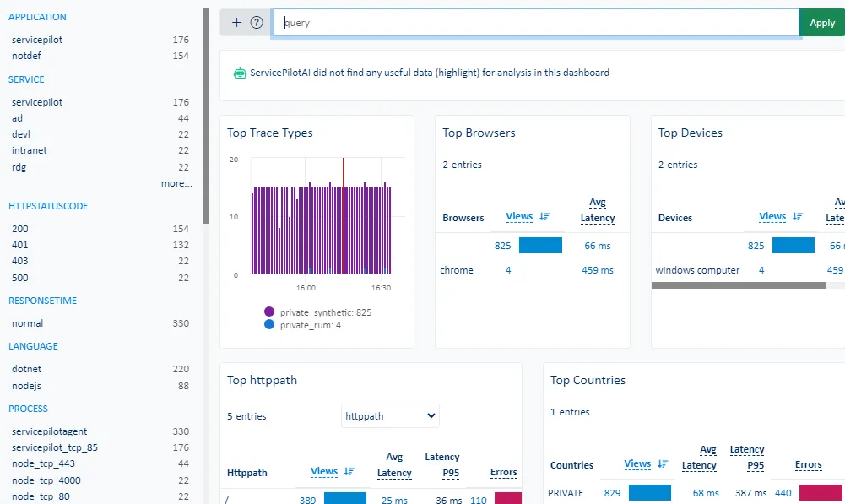Select the dotnet language filter
This screenshot has height=504, width=845.
point(28,369)
